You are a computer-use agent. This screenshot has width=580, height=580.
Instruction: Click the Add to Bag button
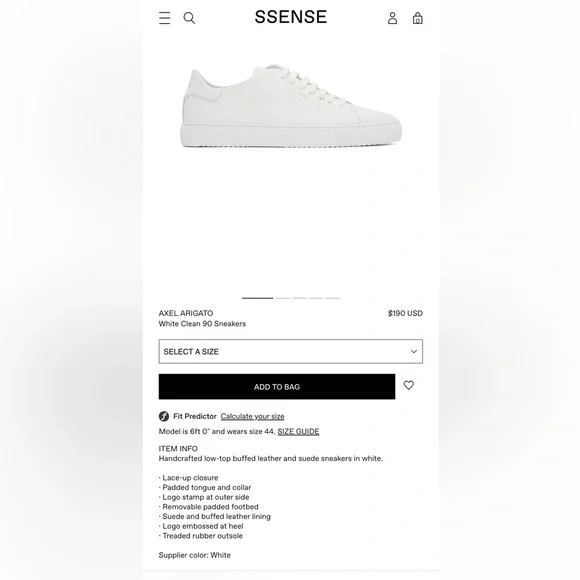coord(277,387)
